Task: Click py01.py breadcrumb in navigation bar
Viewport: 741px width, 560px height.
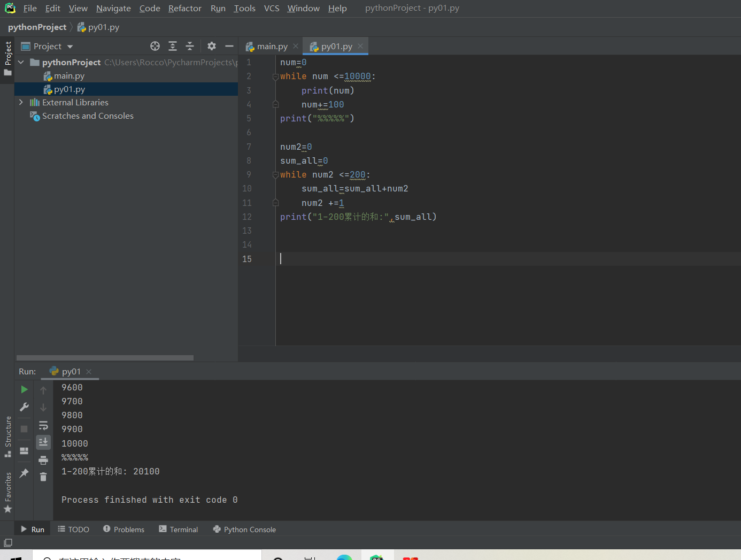Action: coord(98,27)
